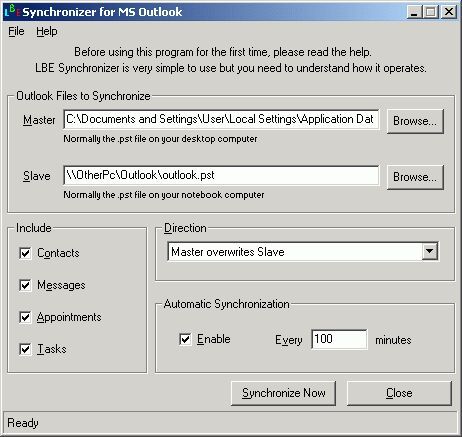Click 'Normally the .pst file on your desktop computer'
This screenshot has height=437, width=462.
160,139
